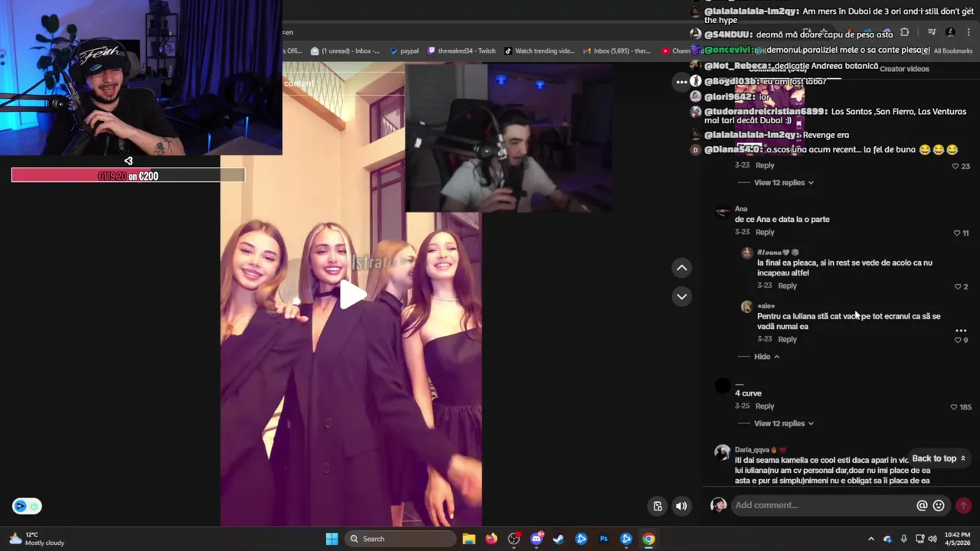Click Back to top button
The height and width of the screenshot is (551, 980).
939,458
